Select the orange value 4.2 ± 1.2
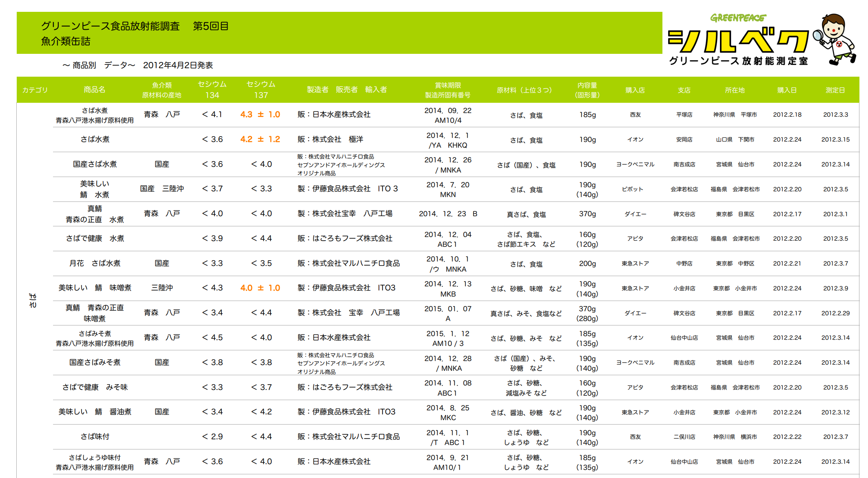Viewport: 868px width, 478px height. (260, 139)
